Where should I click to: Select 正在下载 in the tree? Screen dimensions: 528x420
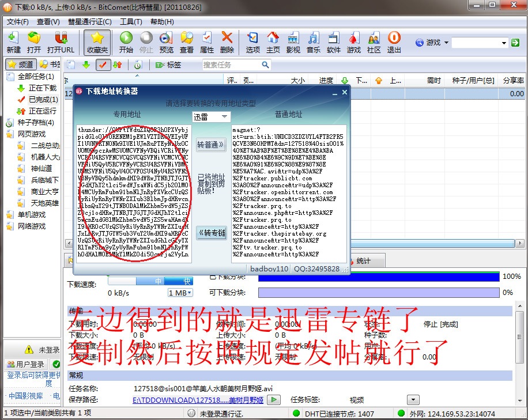coord(43,88)
